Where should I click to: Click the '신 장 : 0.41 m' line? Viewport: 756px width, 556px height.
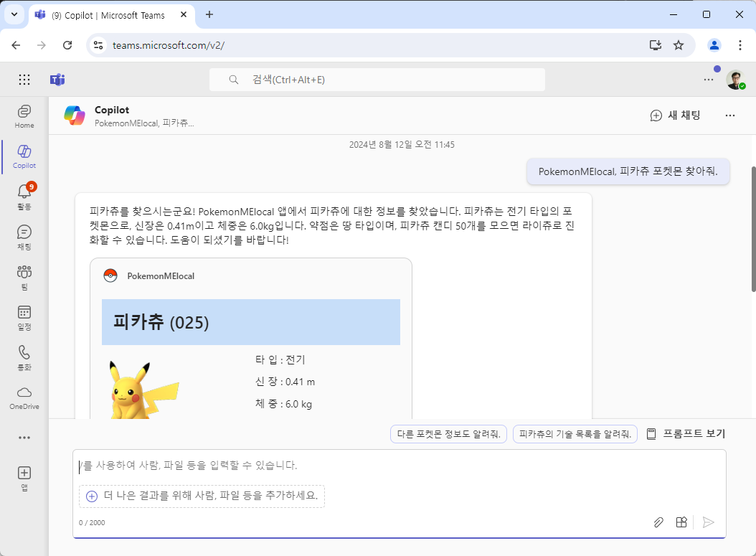285,382
